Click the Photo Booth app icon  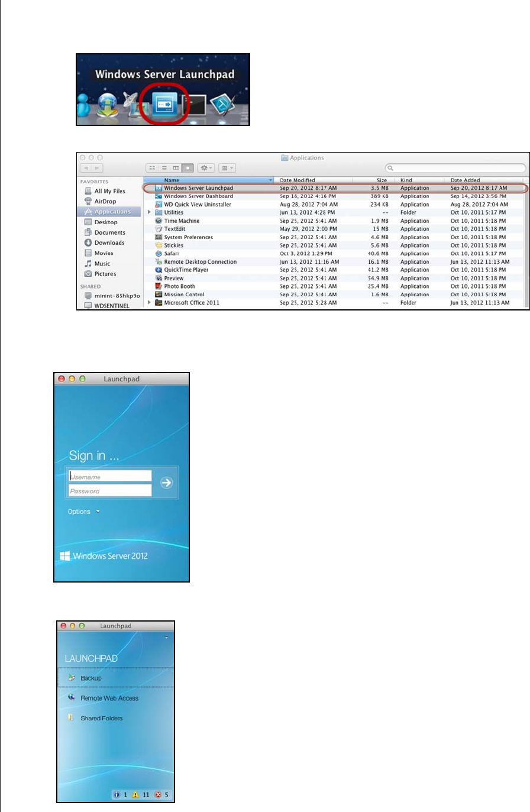click(159, 286)
